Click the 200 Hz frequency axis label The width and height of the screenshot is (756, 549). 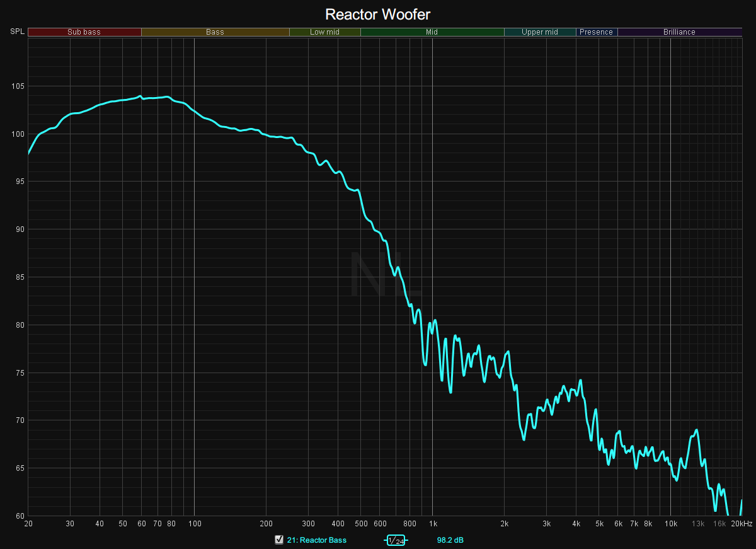(x=266, y=524)
